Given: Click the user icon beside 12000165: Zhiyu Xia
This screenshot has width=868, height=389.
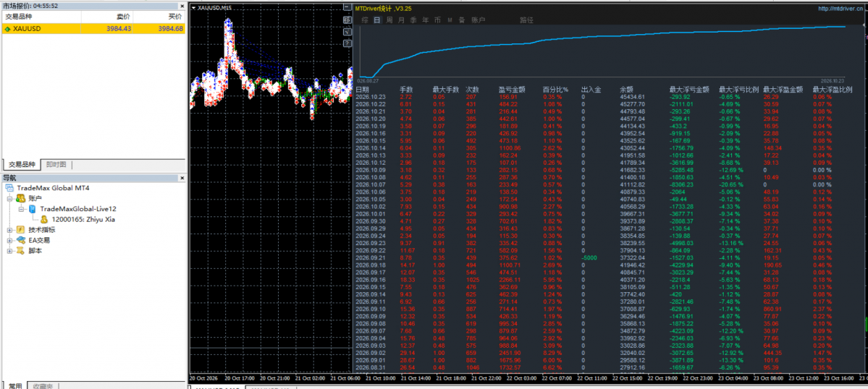Looking at the screenshot, I should 44,219.
